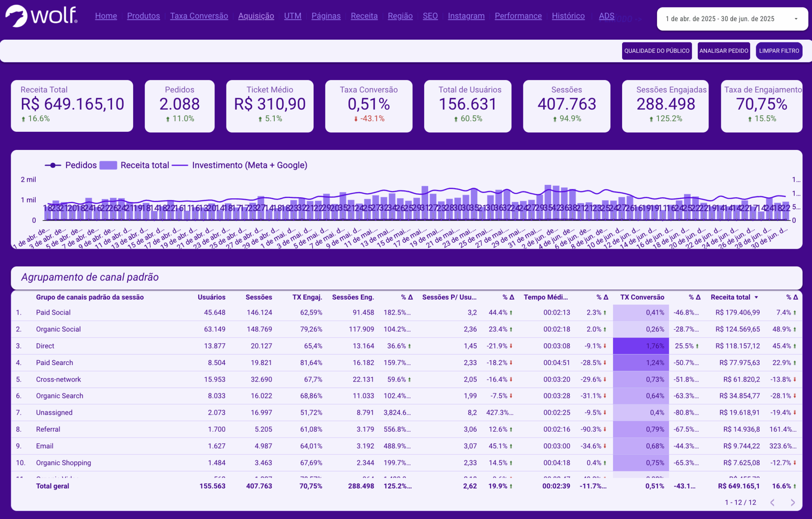
Task: Click red down arrow under Taxa Conversão
Action: [356, 119]
